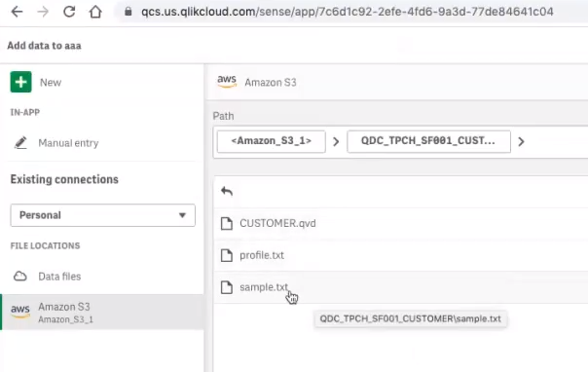The height and width of the screenshot is (372, 588).
Task: Click chevron after QDC_TPCH_SF001_CUST... path
Action: 521,141
